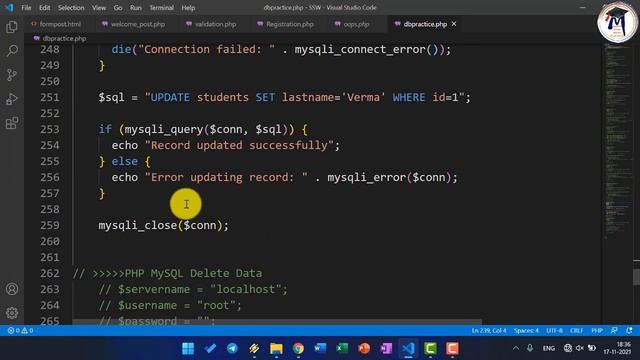This screenshot has width=640, height=360.
Task: Click the feedback icon in status bar
Action: point(614,330)
